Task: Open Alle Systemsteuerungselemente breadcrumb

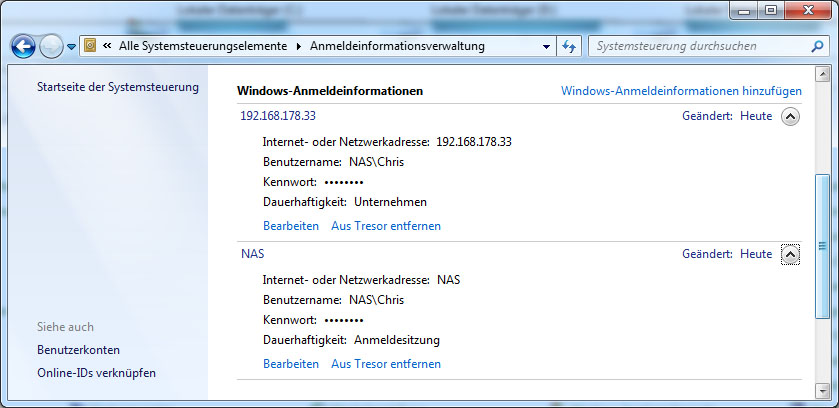Action: pyautogui.click(x=203, y=46)
